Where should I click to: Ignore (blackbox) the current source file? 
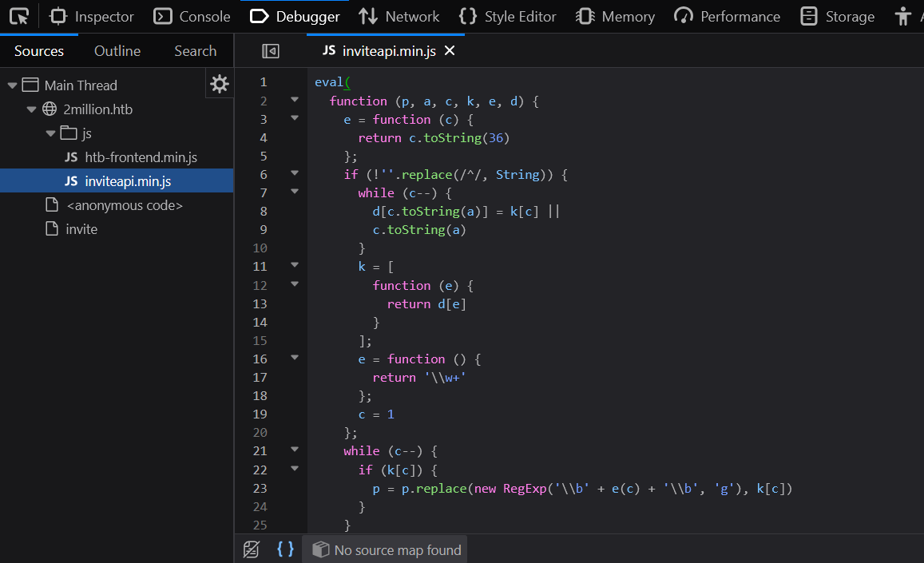pos(252,549)
